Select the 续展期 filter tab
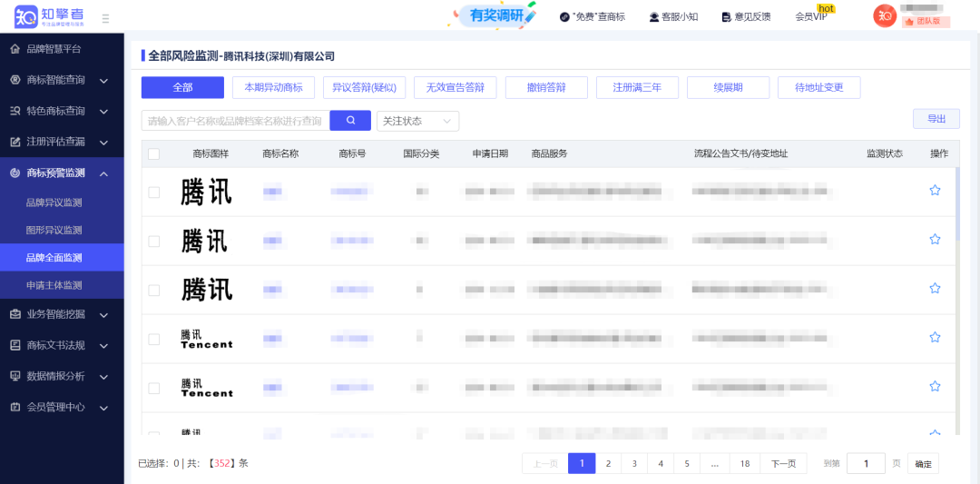 tap(728, 87)
